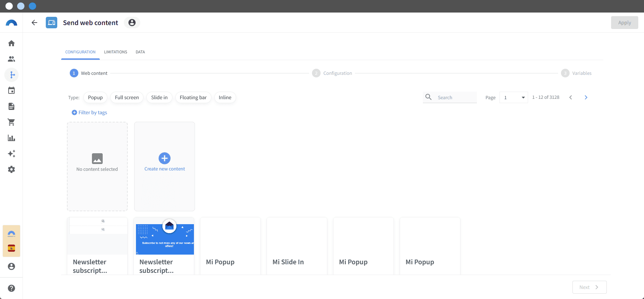The image size is (644, 299).
Task: Filter type by Slide in chip
Action: [159, 97]
